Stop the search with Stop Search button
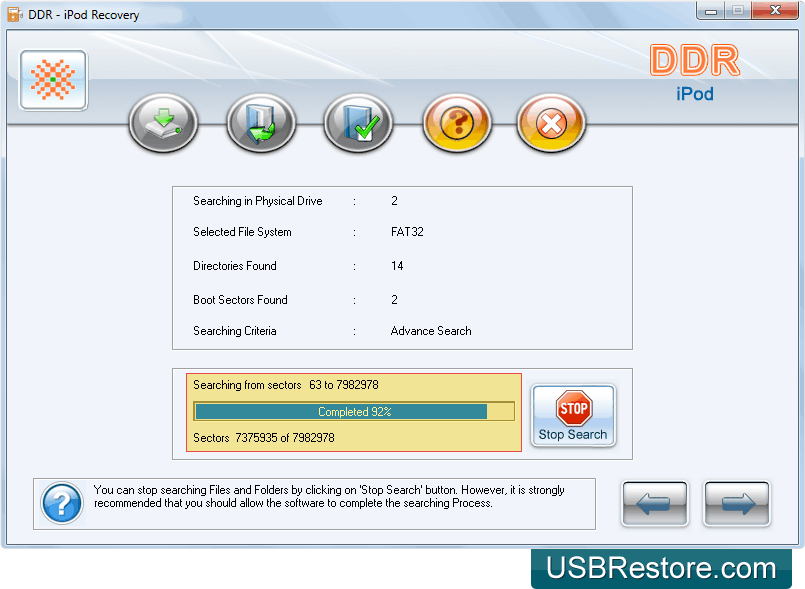Image resolution: width=805 pixels, height=589 pixels. click(x=573, y=415)
